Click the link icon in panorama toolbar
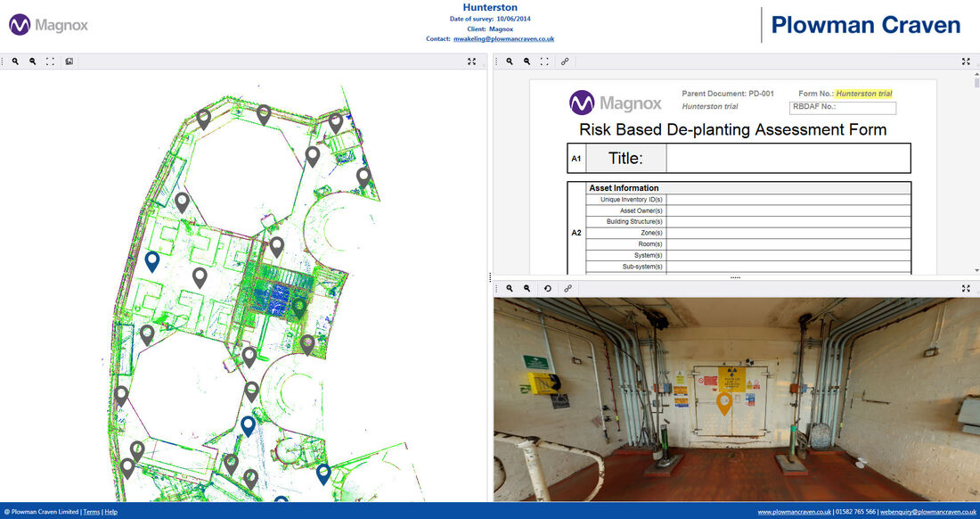The width and height of the screenshot is (980, 519). point(568,288)
